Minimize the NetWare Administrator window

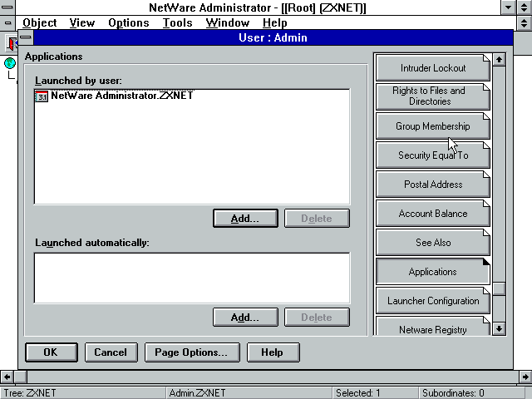coord(508,7)
